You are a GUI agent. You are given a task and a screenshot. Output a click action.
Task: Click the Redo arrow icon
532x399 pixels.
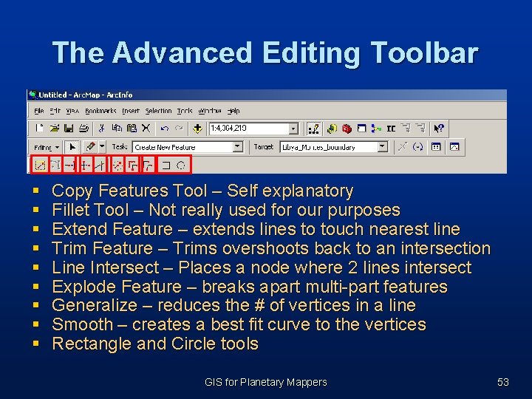point(179,129)
